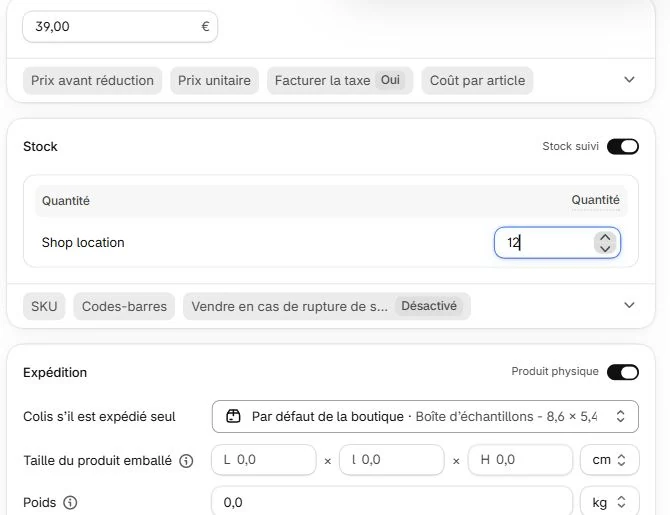This screenshot has height=515, width=670.
Task: Click the Shop location row label
Action: 83,243
